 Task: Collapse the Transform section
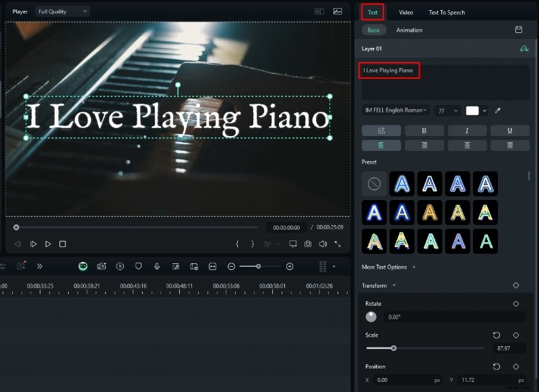(x=393, y=285)
